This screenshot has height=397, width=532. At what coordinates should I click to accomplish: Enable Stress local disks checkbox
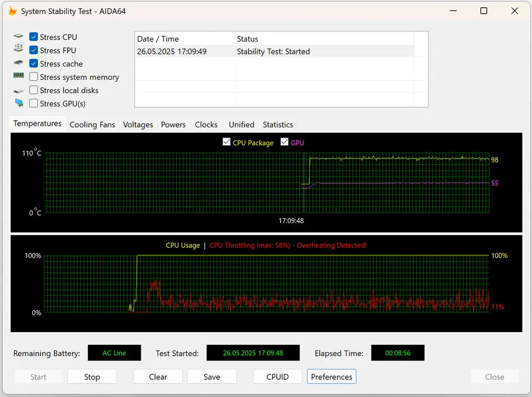(33, 90)
